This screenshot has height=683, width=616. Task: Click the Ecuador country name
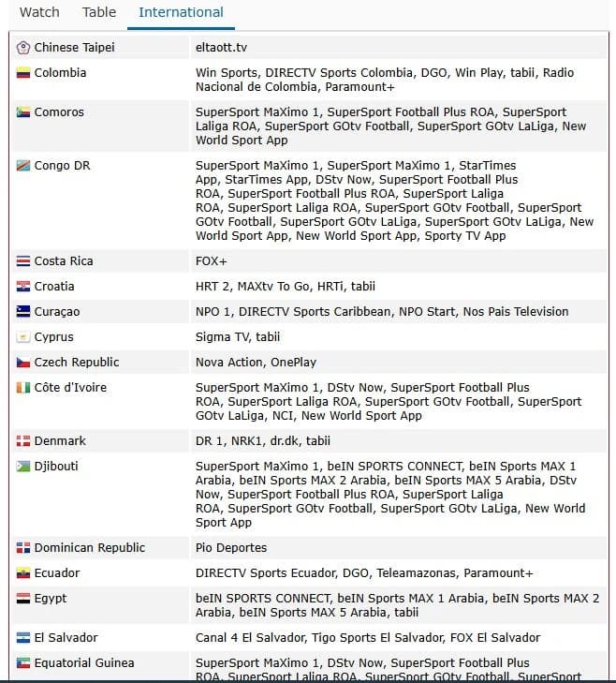click(x=57, y=573)
